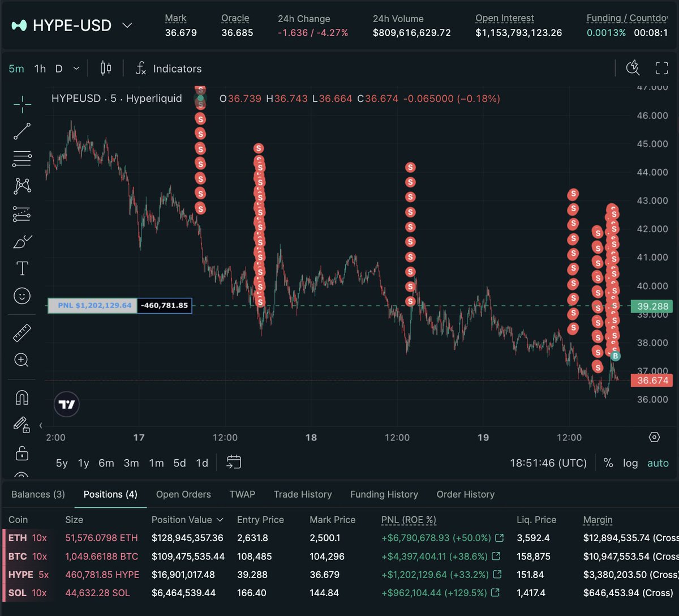Screen dimensions: 679x616
Task: Set chart range to 5y
Action: [x=62, y=463]
